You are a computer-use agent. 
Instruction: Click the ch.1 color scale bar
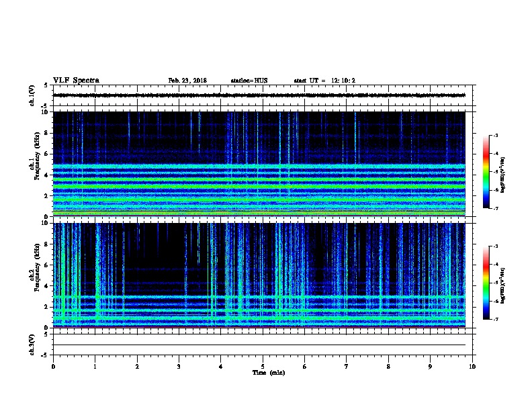(486, 172)
